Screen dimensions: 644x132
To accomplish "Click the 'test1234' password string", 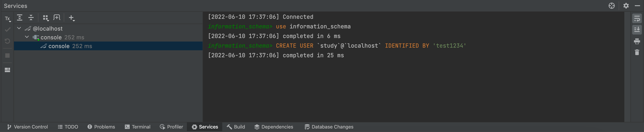I will click(x=449, y=46).
